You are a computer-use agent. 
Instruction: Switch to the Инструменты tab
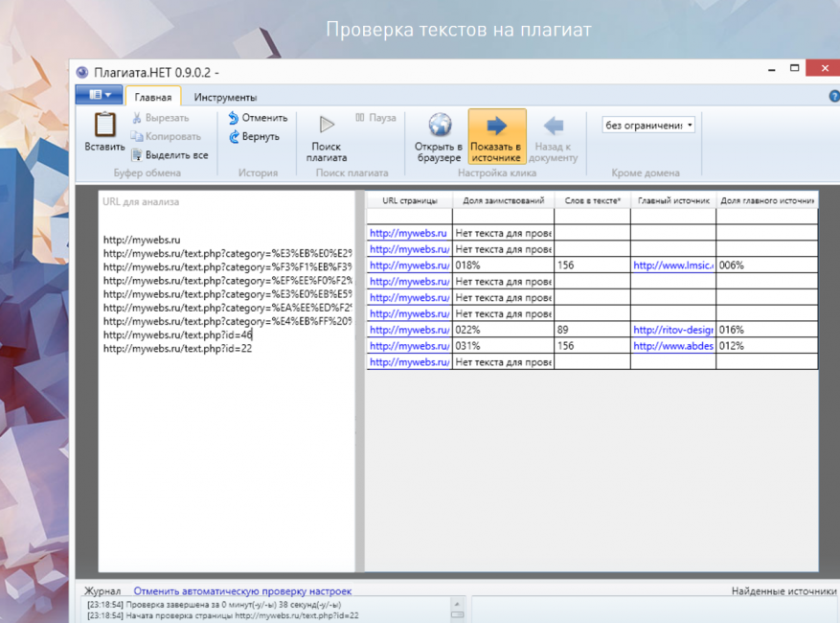[225, 97]
